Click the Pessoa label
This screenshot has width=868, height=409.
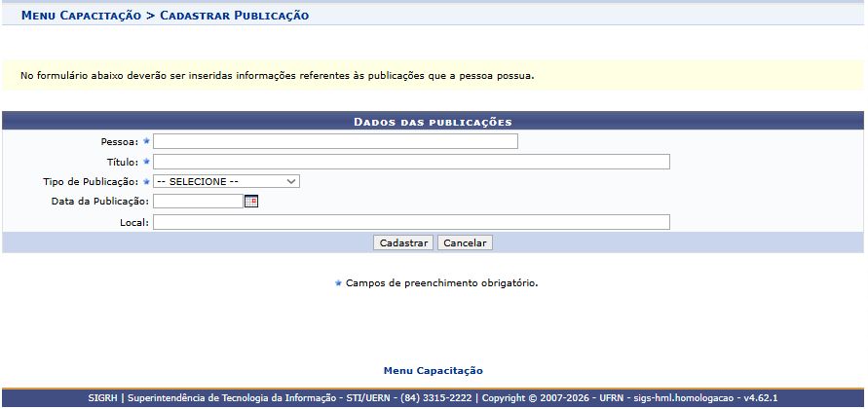tap(120, 141)
